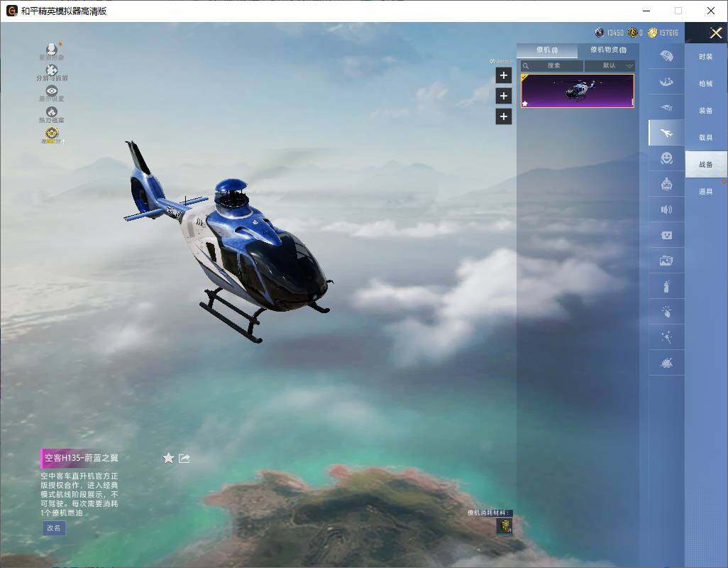The image size is (728, 568).
Task: Open the picture frame category icon
Action: click(666, 261)
